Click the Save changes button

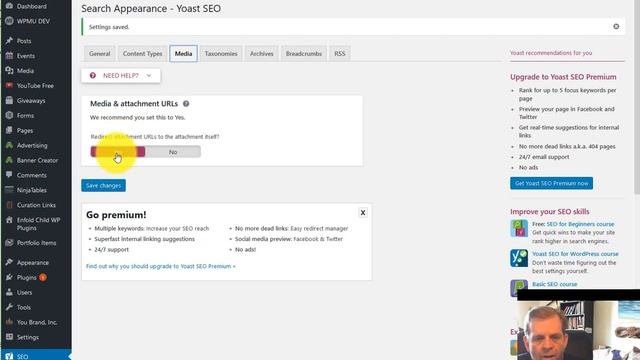[103, 185]
